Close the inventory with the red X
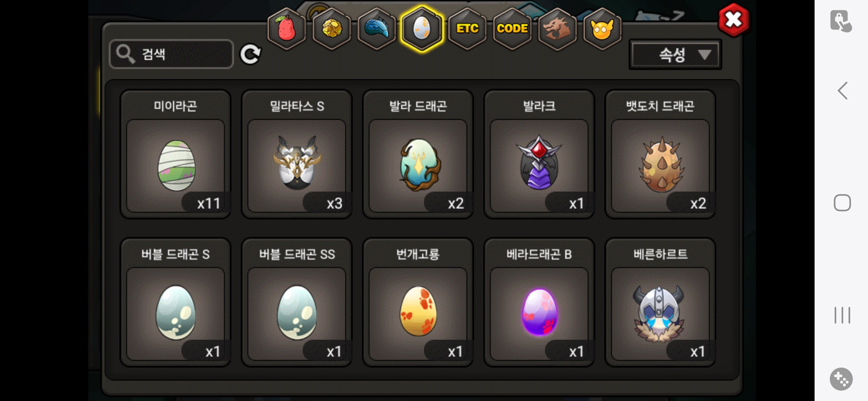Screen dimensions: 868x401 click(x=733, y=20)
